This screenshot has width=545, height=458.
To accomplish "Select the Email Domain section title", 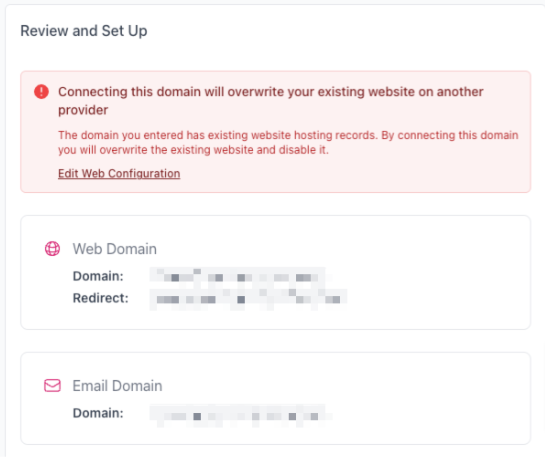I will tap(117, 386).
